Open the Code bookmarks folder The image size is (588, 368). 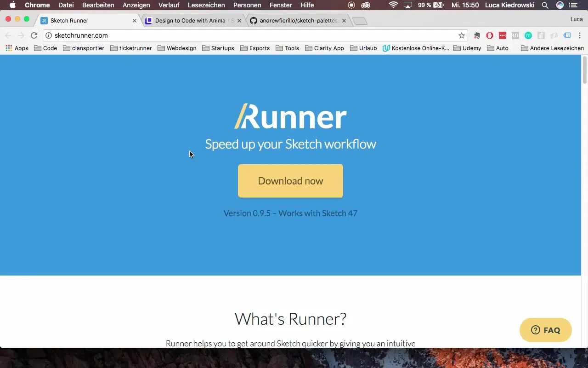click(x=45, y=48)
